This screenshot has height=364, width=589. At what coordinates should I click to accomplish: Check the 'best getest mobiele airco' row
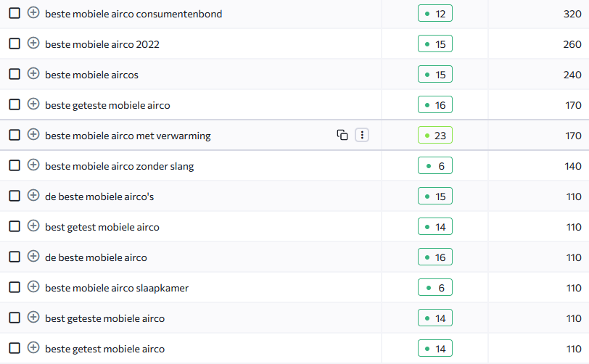[x=15, y=226]
